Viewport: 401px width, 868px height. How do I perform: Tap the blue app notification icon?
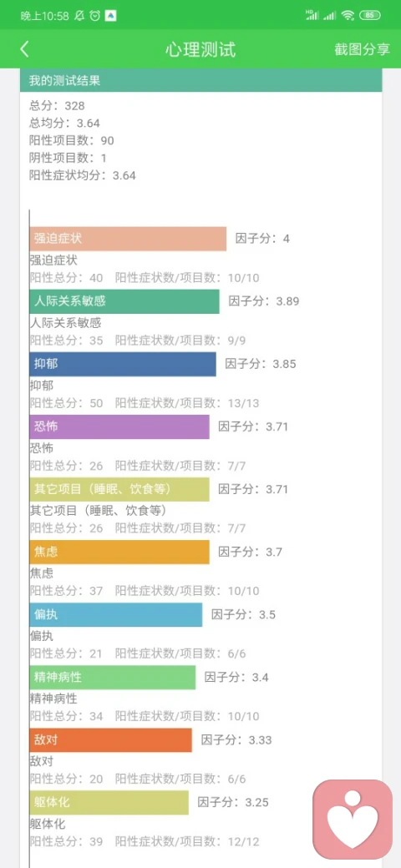point(111,16)
